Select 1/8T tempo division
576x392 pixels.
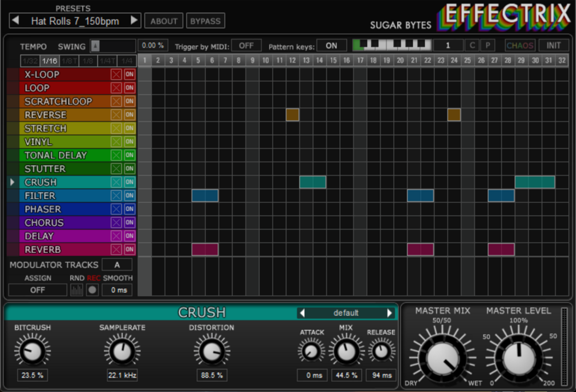(x=69, y=61)
